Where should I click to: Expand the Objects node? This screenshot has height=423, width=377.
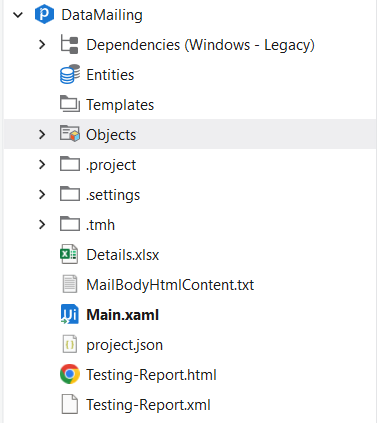[x=42, y=135]
